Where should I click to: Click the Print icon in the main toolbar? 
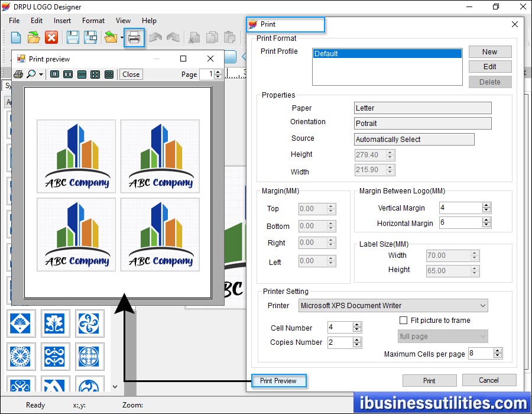[134, 37]
